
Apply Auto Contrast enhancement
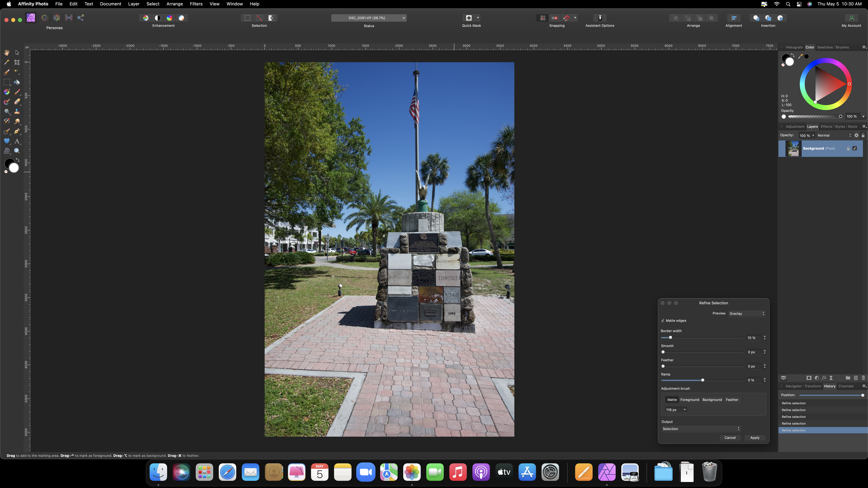coord(157,18)
